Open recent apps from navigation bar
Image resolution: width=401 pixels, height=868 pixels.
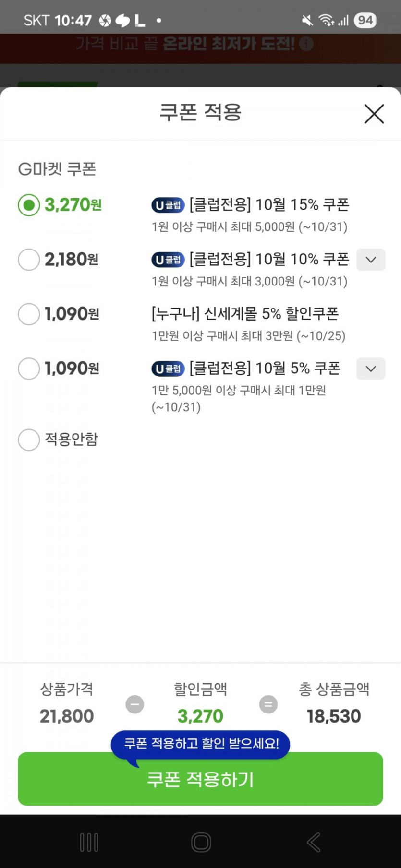click(89, 842)
